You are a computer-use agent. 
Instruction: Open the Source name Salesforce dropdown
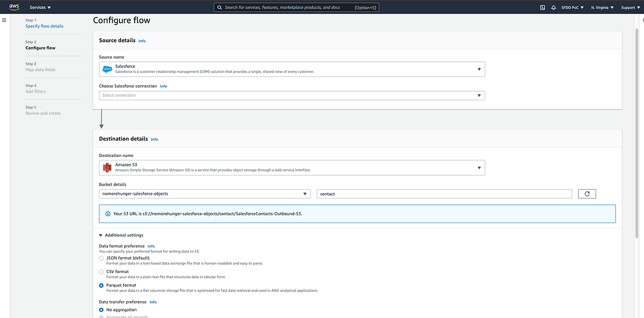[x=292, y=69]
